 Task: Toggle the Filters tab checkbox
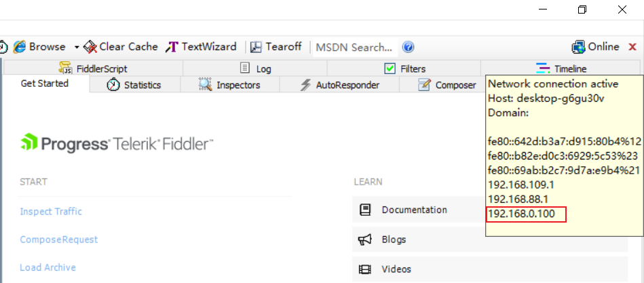coord(390,69)
